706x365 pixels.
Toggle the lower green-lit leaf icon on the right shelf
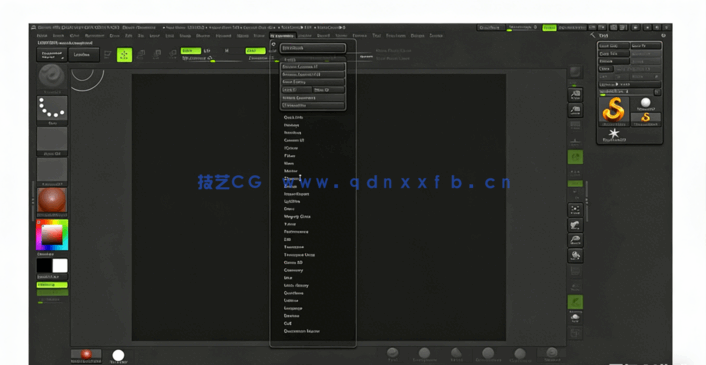pyautogui.click(x=575, y=302)
